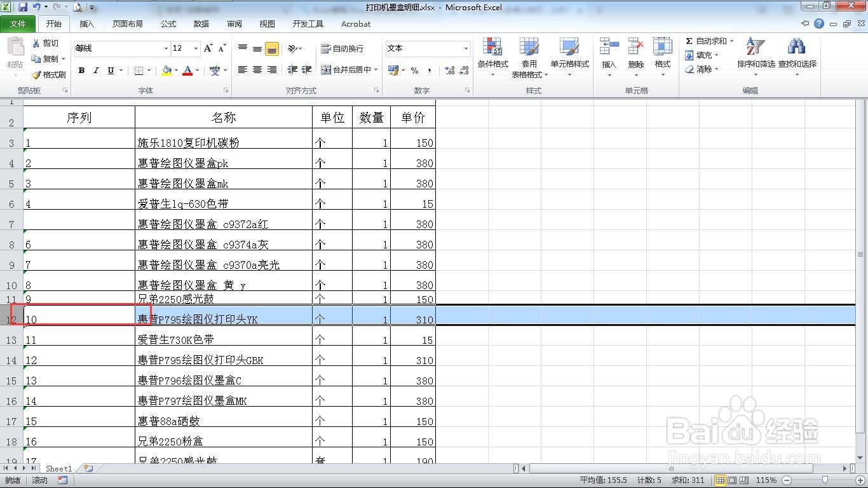Open the font size dropdown
This screenshot has height=488, width=868.
coord(196,48)
